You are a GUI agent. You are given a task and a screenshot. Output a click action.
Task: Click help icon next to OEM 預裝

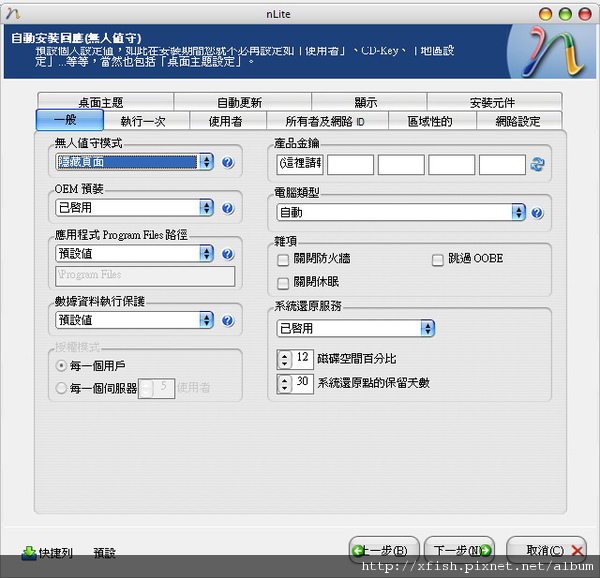(x=228, y=208)
